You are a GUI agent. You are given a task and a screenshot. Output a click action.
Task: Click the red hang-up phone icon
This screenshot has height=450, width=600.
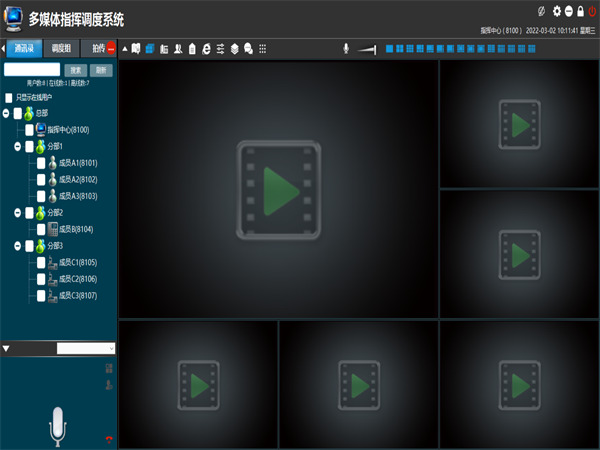(109, 439)
